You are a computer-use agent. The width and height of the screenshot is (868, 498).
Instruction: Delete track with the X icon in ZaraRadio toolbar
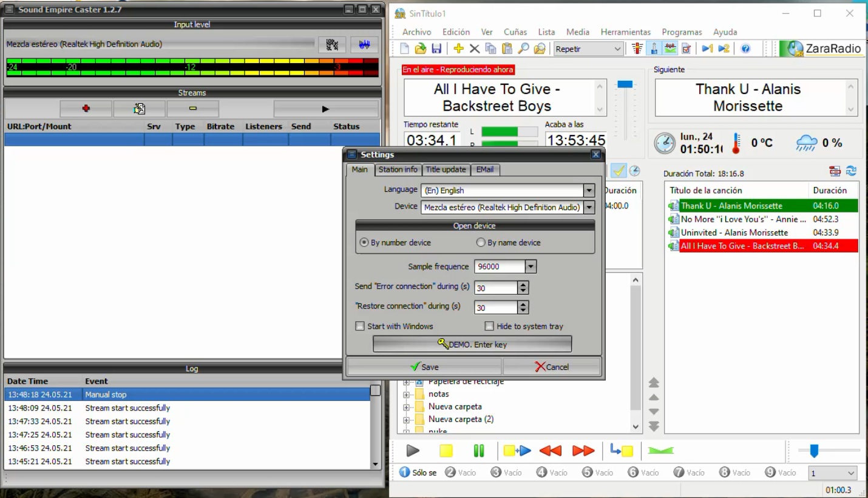click(475, 49)
